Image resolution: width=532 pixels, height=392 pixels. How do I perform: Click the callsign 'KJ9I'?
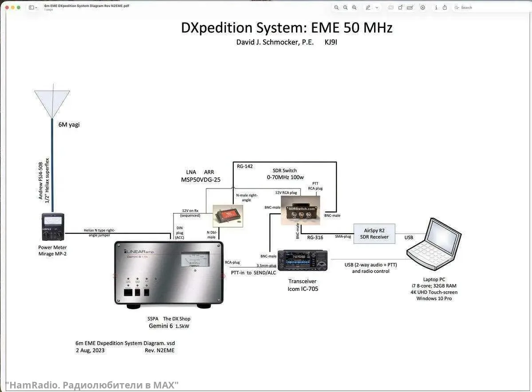tap(331, 43)
